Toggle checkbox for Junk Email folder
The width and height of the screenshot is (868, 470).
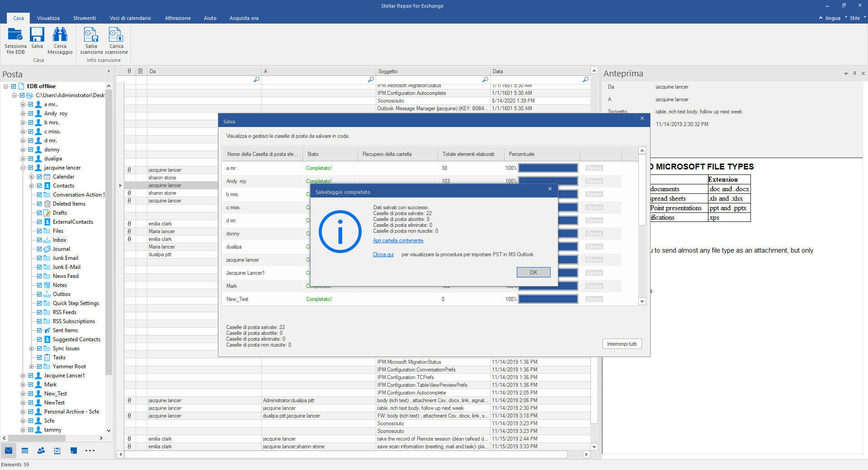[39, 258]
